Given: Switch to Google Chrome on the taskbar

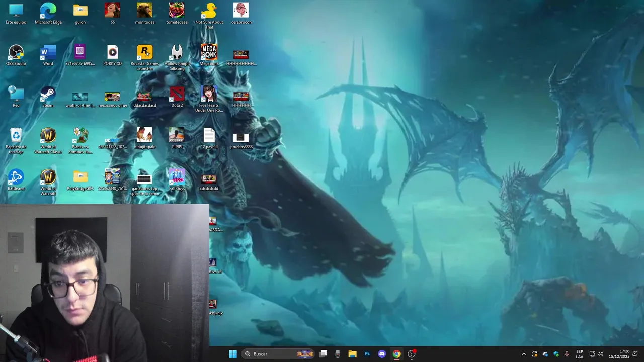Looking at the screenshot, I should click(396, 354).
